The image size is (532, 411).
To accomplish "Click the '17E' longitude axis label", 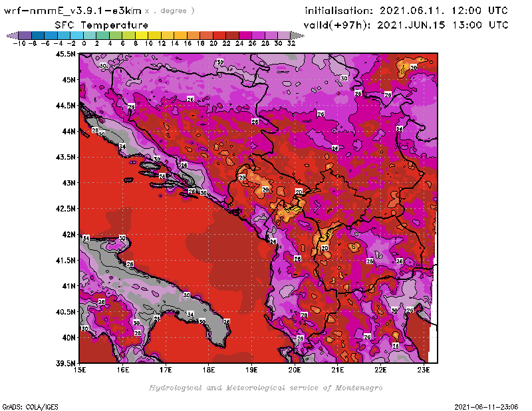I will click(166, 370).
